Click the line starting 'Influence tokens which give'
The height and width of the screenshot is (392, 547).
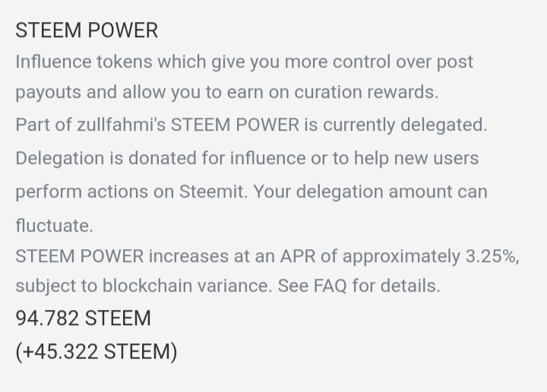[244, 62]
